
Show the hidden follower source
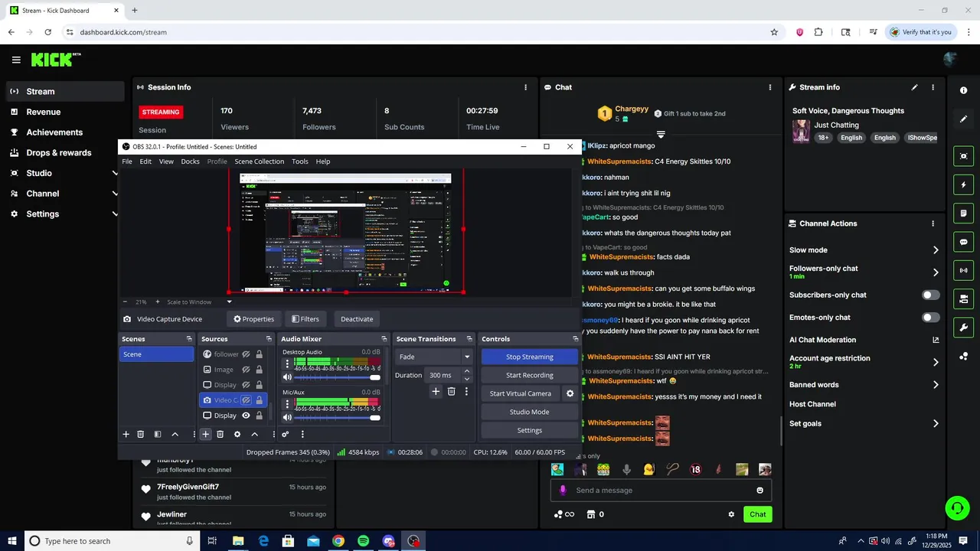[247, 354]
